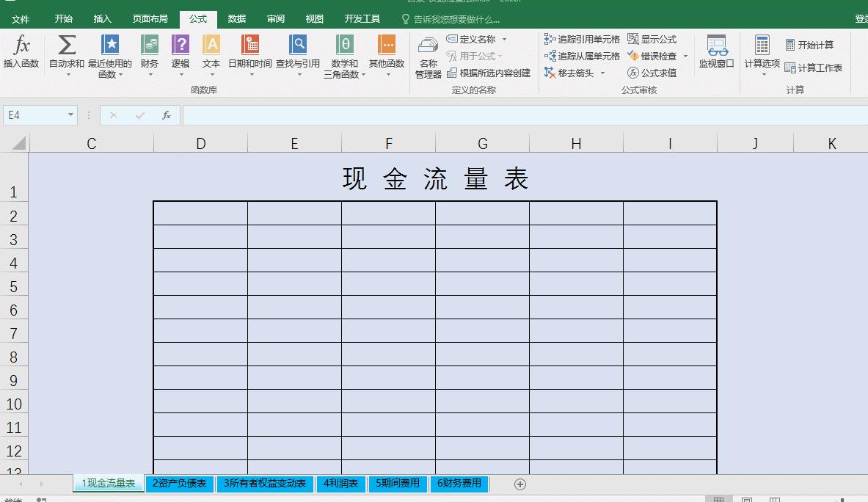The image size is (868, 502).
Task: Switch to the 数据 ribbon tab
Action: [236, 18]
